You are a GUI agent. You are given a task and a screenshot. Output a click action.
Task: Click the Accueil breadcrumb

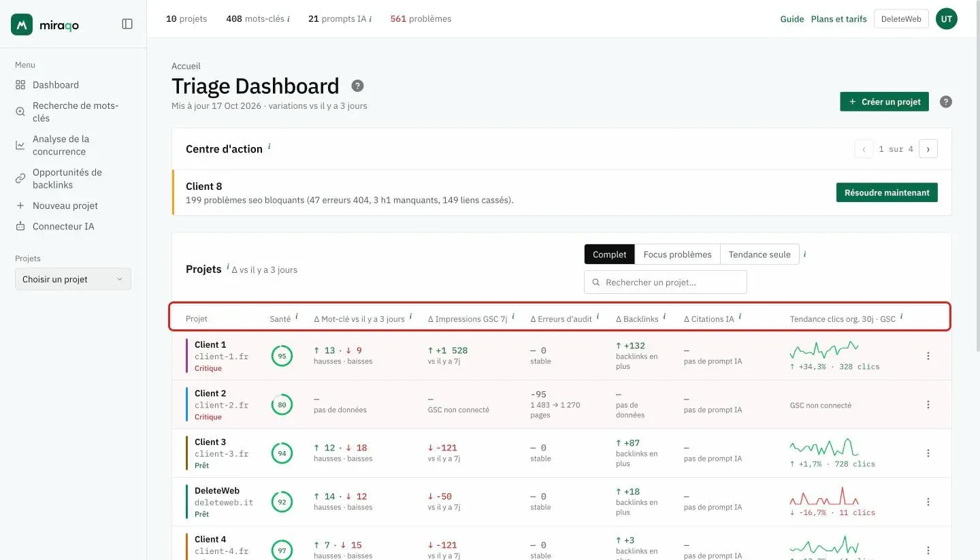pos(186,66)
